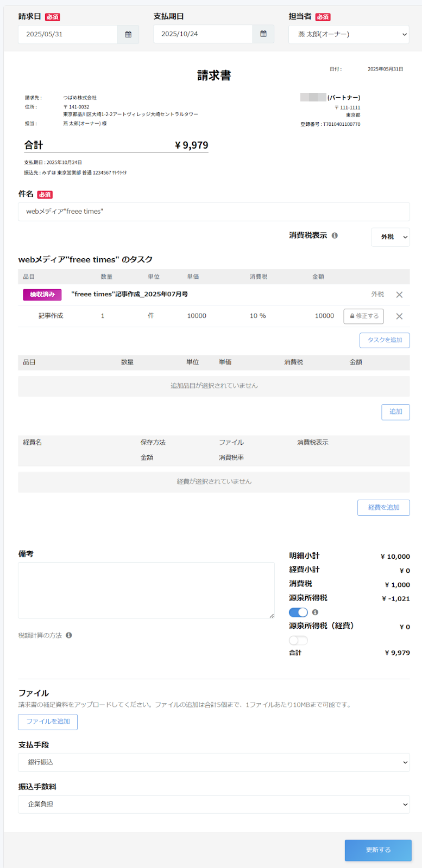
Task: Open the 支払手段 dropdown
Action: (x=214, y=762)
